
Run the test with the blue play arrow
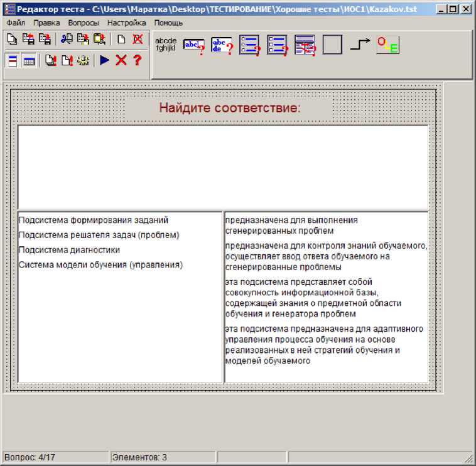click(x=104, y=60)
